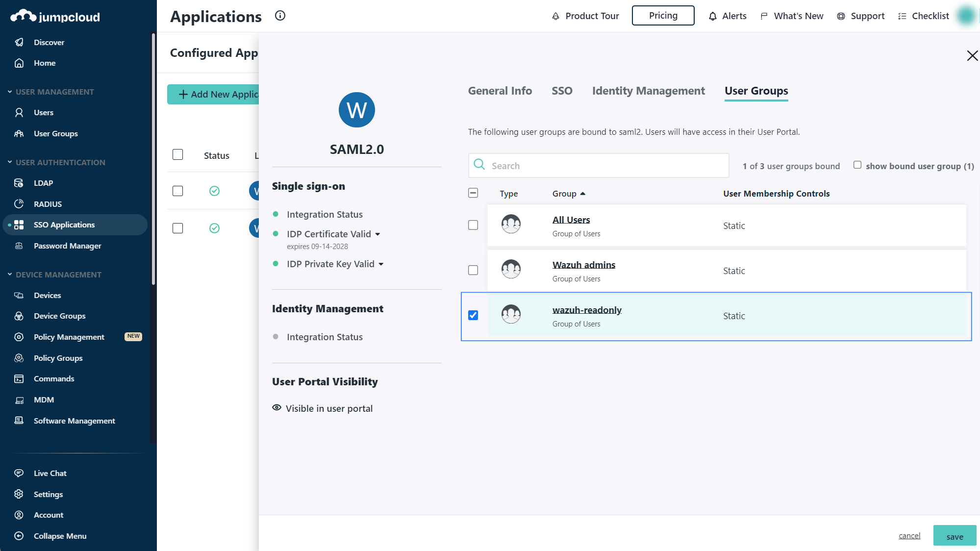Click the cancel link
Screen dimensions: 980x551
[x=909, y=536]
